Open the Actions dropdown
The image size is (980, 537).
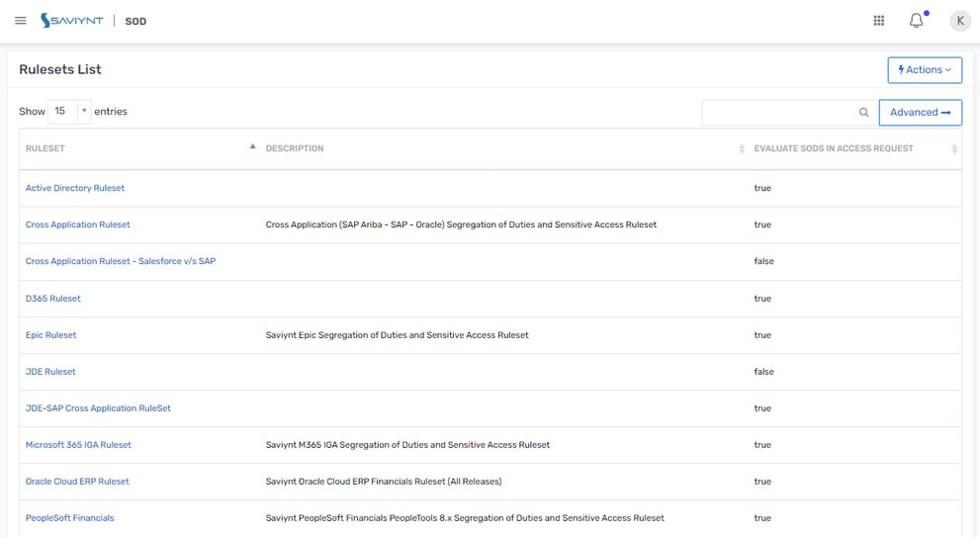tap(925, 70)
